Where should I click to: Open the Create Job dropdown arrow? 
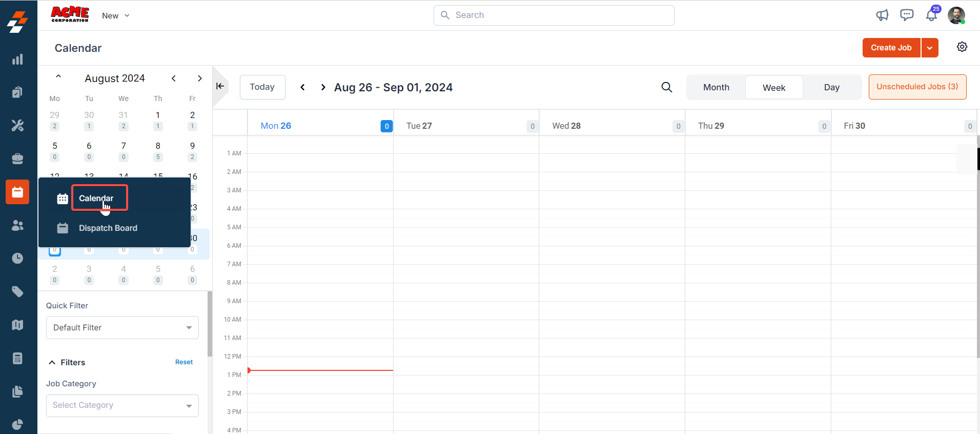pyautogui.click(x=929, y=48)
